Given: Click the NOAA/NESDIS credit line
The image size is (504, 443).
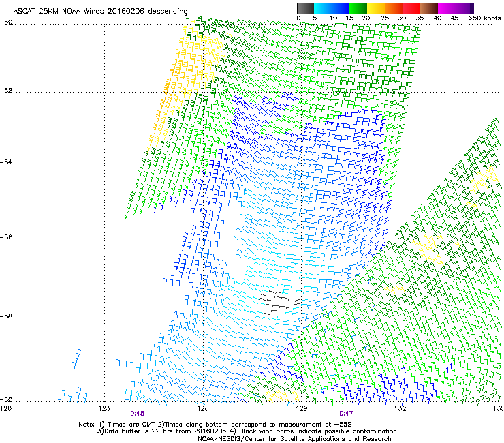Looking at the screenshot, I should tap(294, 439).
